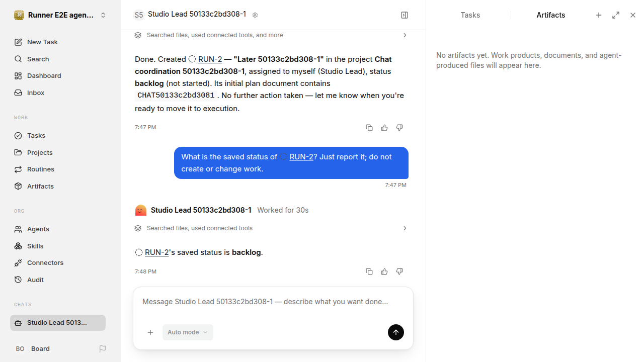The image size is (644, 362).
Task: Expand 'Searched files, used connected tools, and more'
Action: [271, 35]
